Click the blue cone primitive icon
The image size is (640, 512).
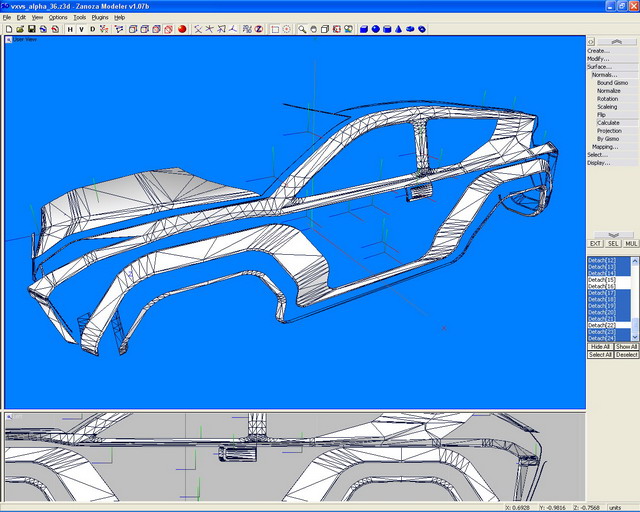pos(399,29)
